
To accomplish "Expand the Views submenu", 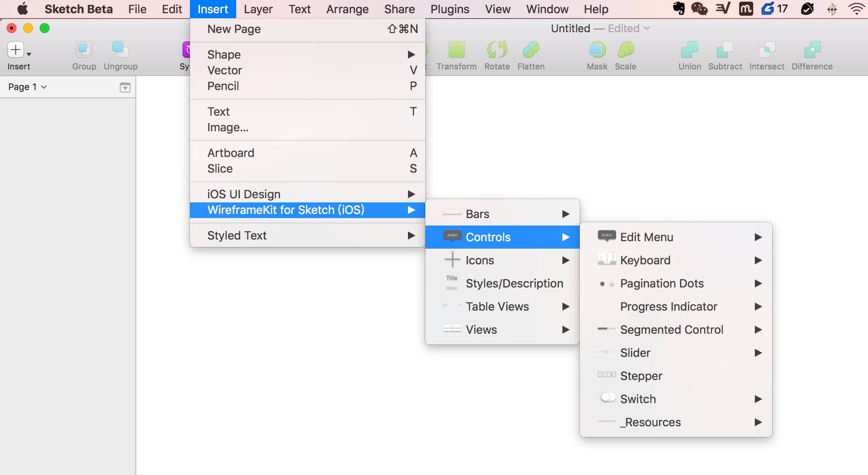I will [503, 330].
